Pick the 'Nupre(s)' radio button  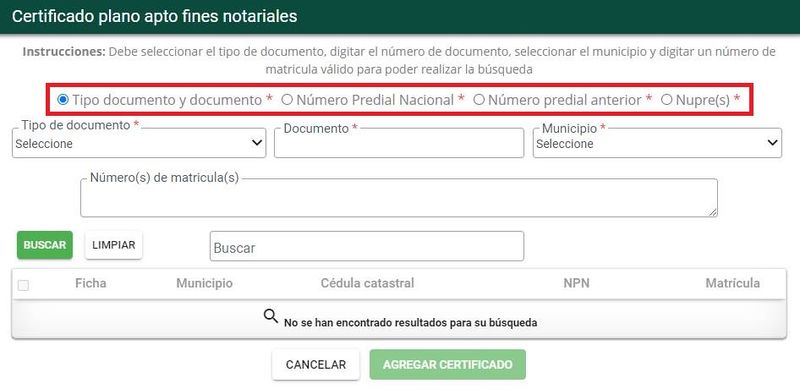click(666, 100)
